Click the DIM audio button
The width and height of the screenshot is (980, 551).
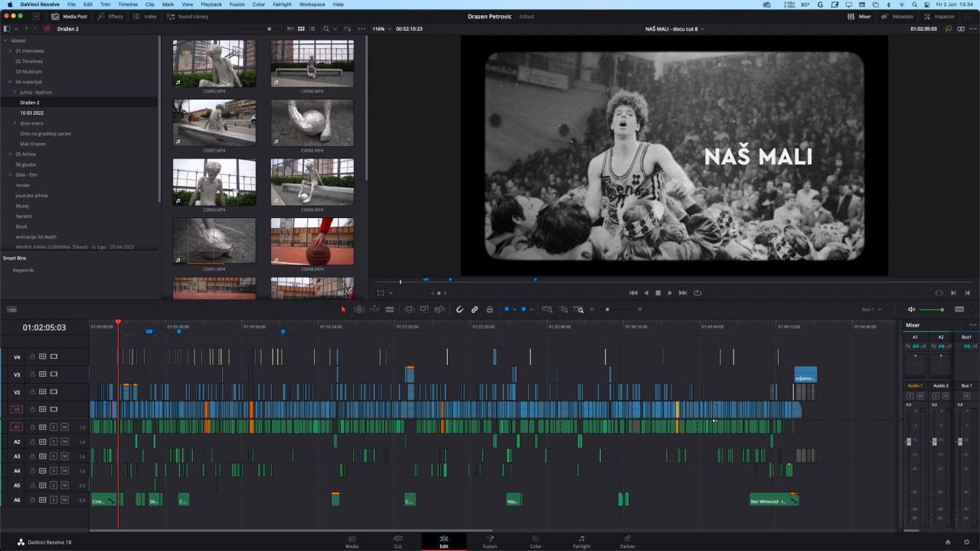959,309
